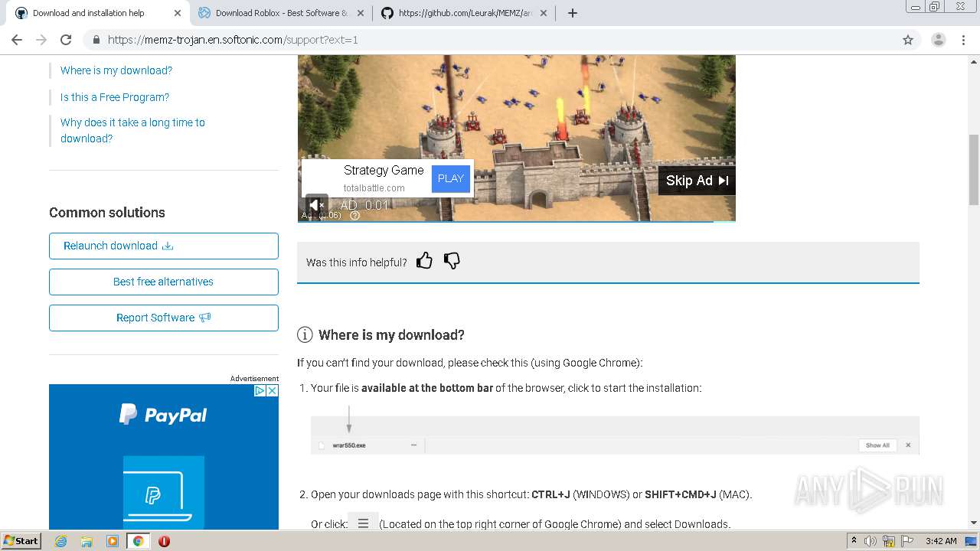Click download bar example image

(615, 429)
